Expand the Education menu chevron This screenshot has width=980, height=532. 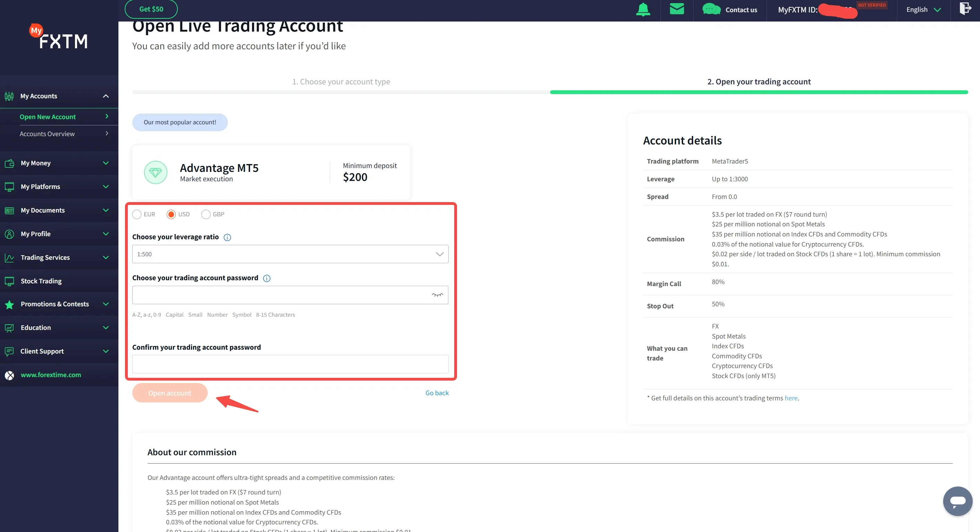[106, 328]
